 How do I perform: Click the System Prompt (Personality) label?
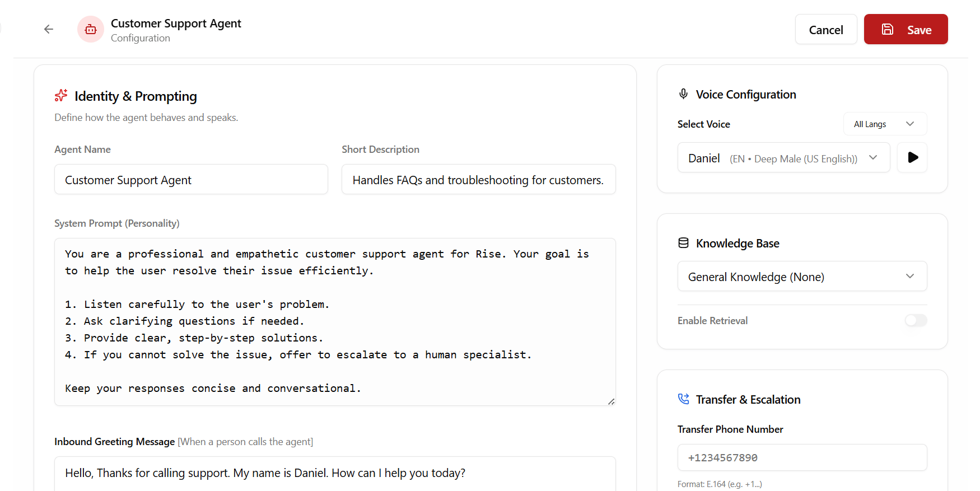(x=117, y=223)
